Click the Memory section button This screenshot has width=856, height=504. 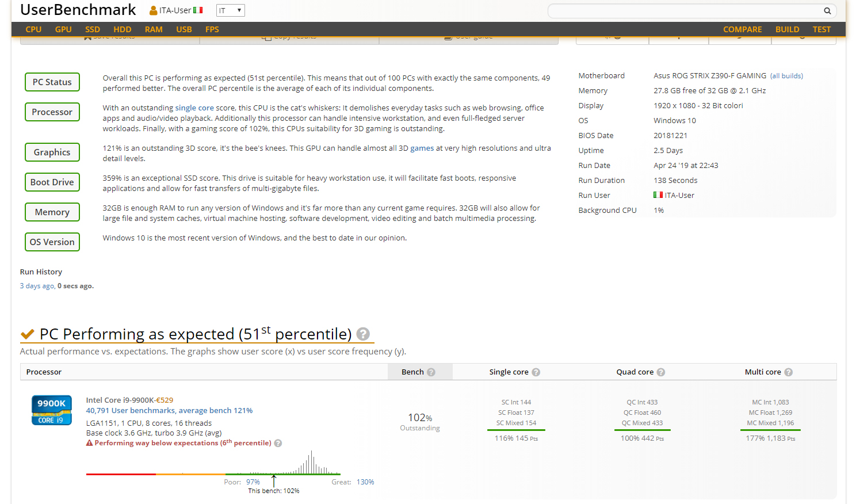[x=52, y=212]
